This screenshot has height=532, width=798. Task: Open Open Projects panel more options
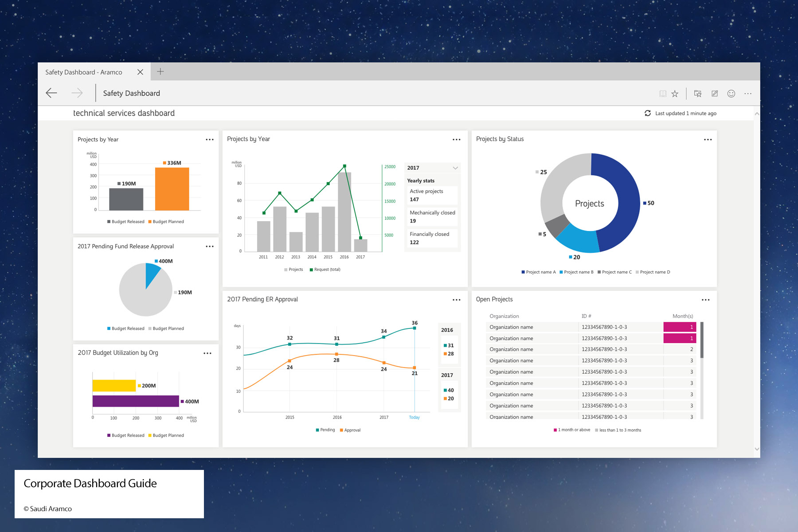coord(705,300)
